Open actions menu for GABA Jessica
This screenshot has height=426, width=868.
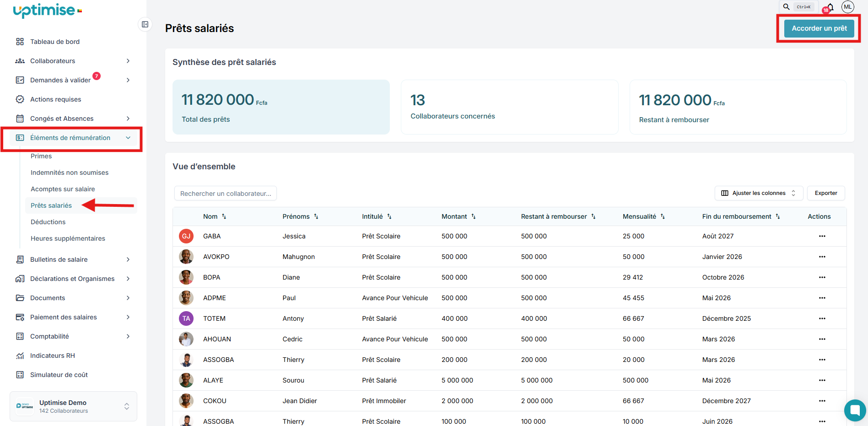(822, 236)
